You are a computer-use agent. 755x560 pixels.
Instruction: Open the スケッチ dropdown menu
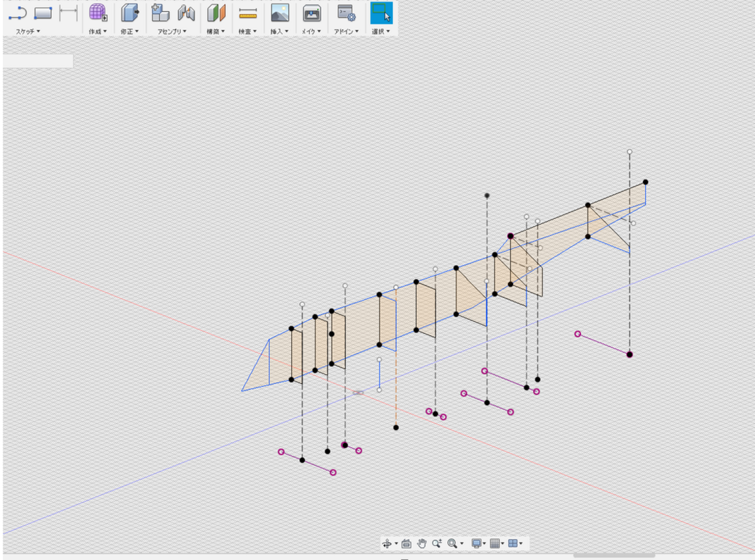click(28, 31)
